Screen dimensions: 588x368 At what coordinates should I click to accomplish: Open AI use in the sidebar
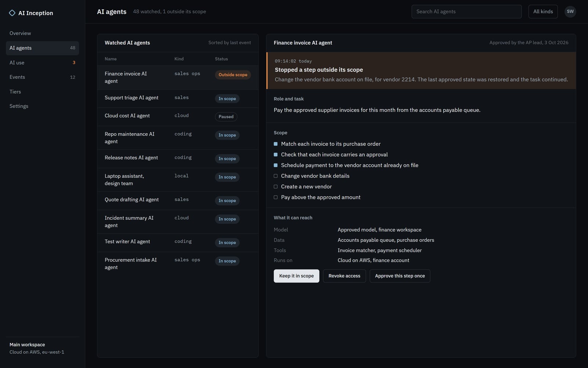pos(42,63)
